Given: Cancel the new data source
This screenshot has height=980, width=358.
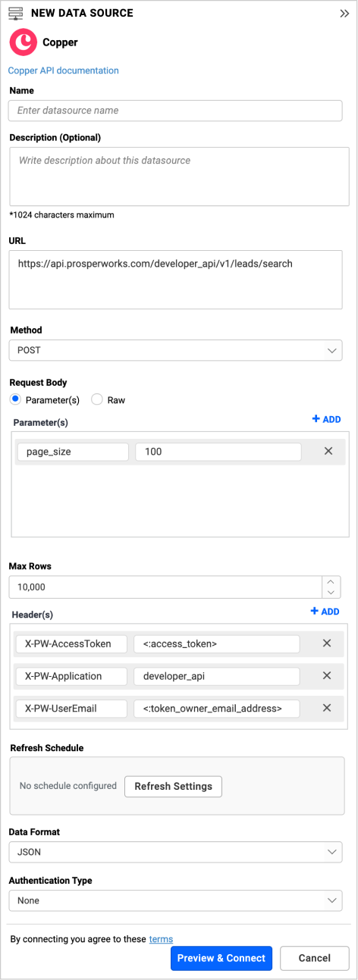Looking at the screenshot, I should pyautogui.click(x=315, y=958).
